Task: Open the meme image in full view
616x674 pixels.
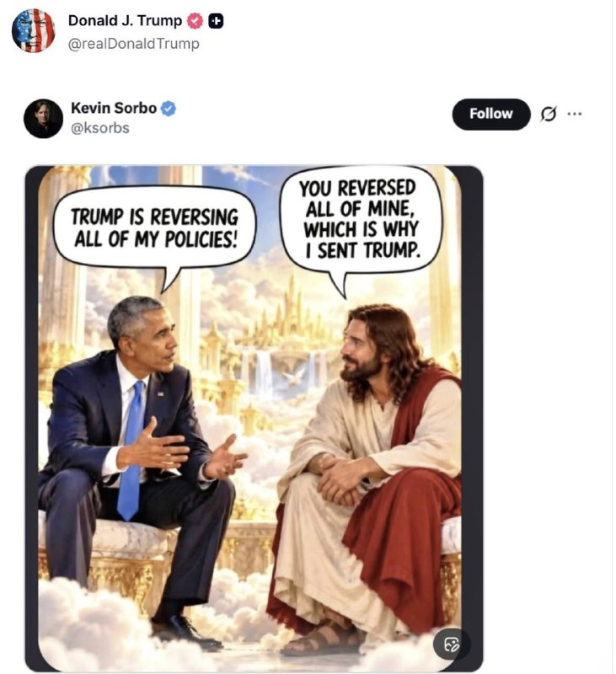Action: click(x=254, y=418)
